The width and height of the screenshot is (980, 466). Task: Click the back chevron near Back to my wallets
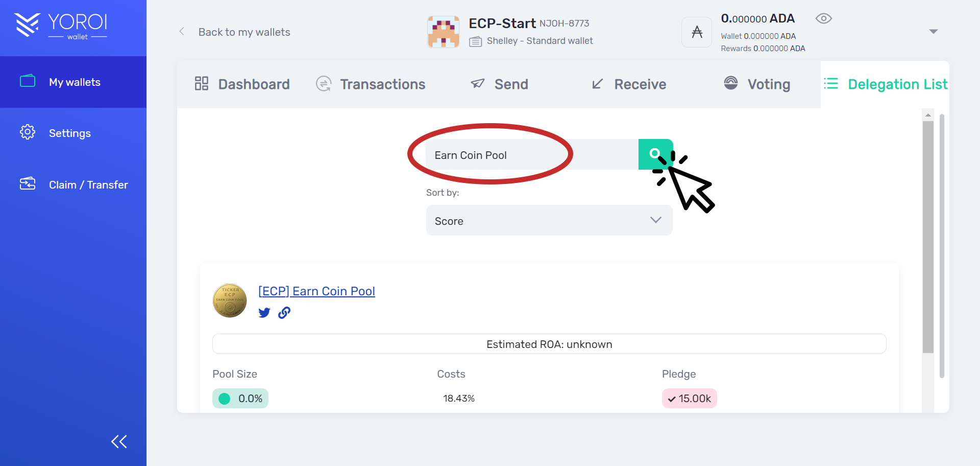(x=182, y=31)
